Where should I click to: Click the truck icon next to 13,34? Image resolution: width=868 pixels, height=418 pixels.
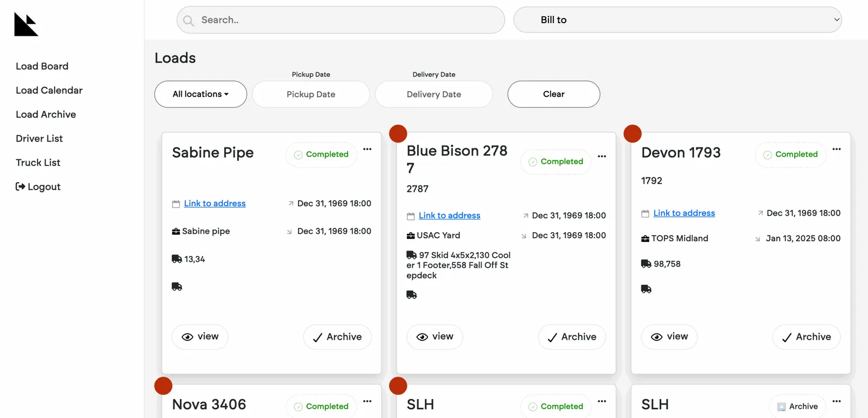[x=177, y=259]
